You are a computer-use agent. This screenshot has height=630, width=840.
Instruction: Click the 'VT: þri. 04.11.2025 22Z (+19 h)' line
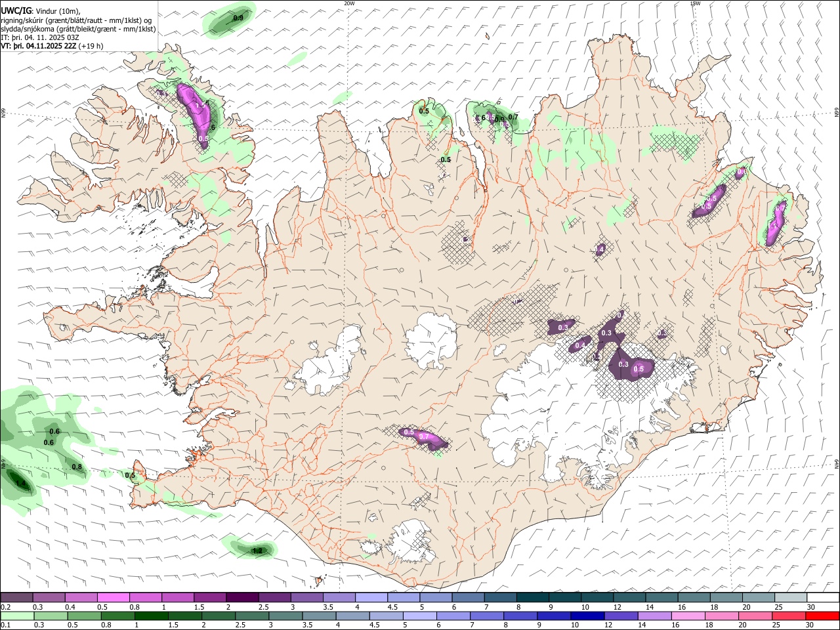tap(52, 46)
